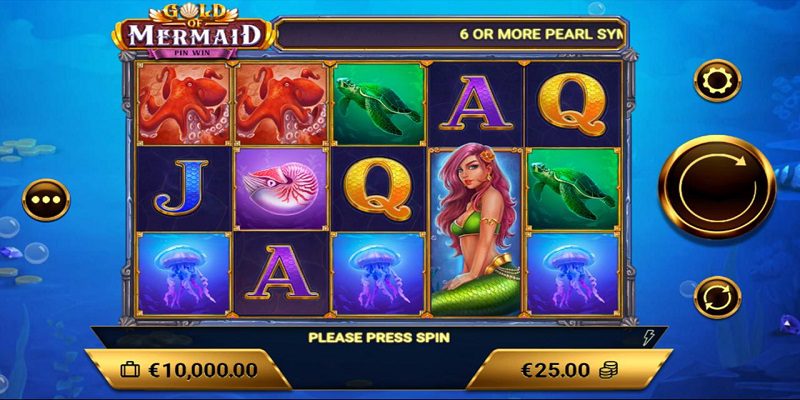This screenshot has width=800, height=400.
Task: Click the bottom-left jellyfish symbol
Action: (x=184, y=273)
